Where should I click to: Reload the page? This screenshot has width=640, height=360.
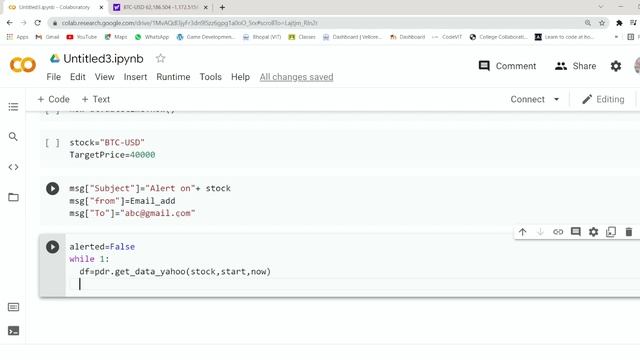(38, 23)
